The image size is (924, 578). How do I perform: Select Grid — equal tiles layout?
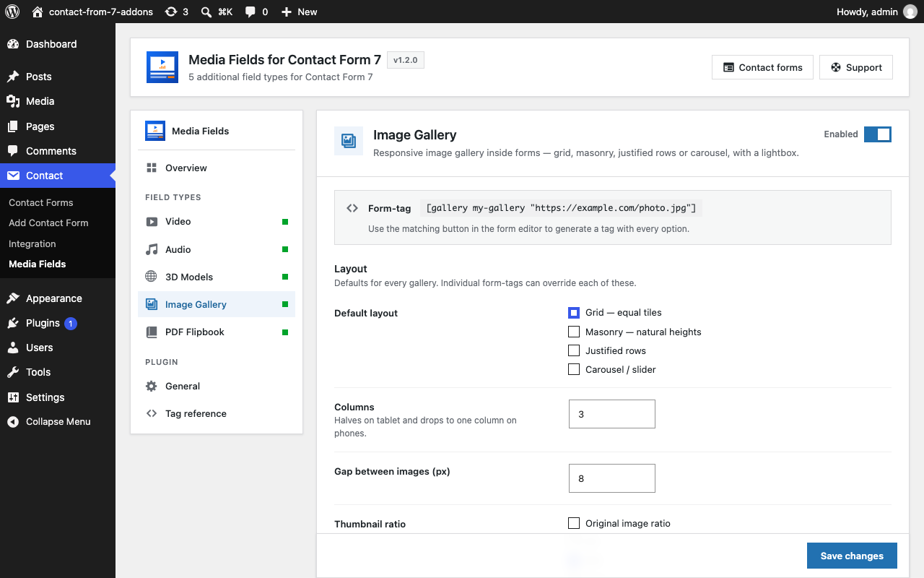click(x=574, y=313)
